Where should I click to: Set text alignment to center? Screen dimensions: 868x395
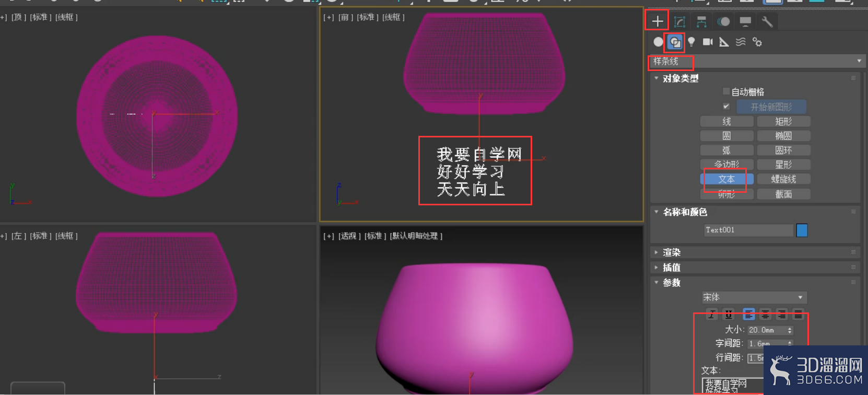tap(765, 315)
